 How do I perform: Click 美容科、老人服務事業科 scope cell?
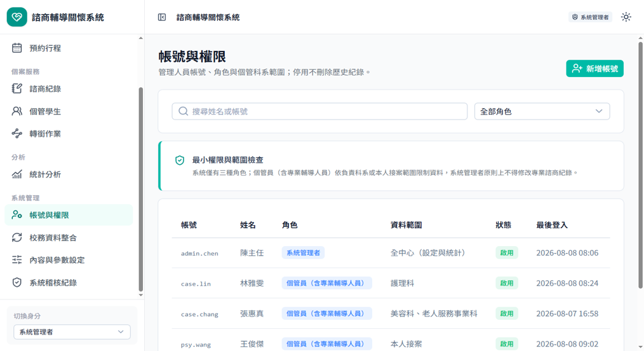(434, 313)
